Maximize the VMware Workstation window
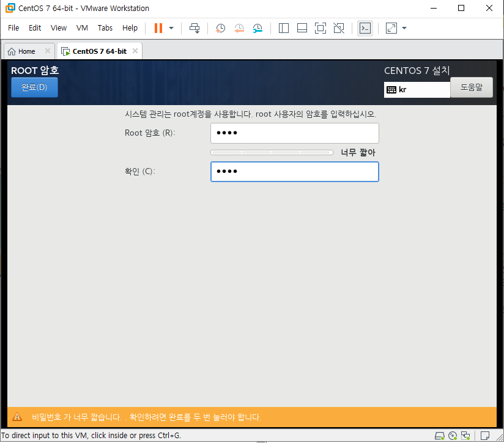Viewport: 504px width, 443px height. (461, 8)
